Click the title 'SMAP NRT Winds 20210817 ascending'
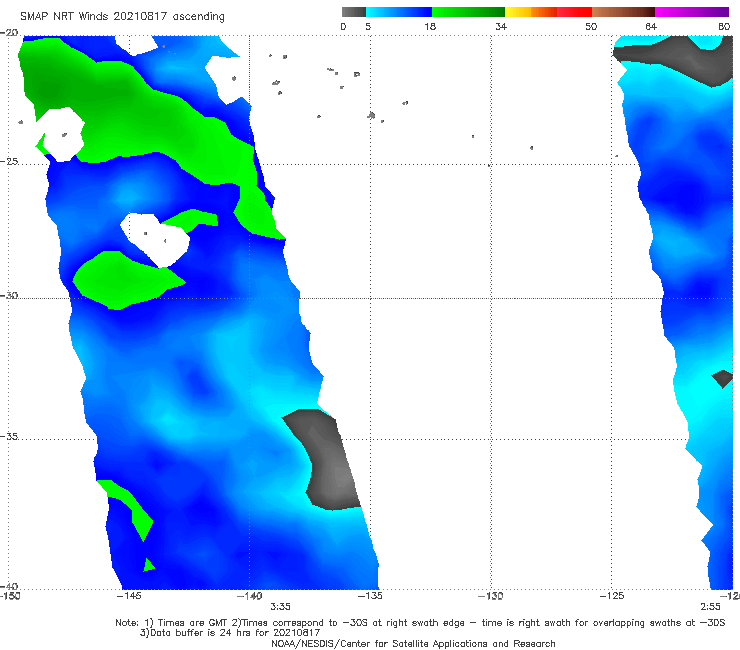Screen dimensions: 740x650 coord(122,17)
